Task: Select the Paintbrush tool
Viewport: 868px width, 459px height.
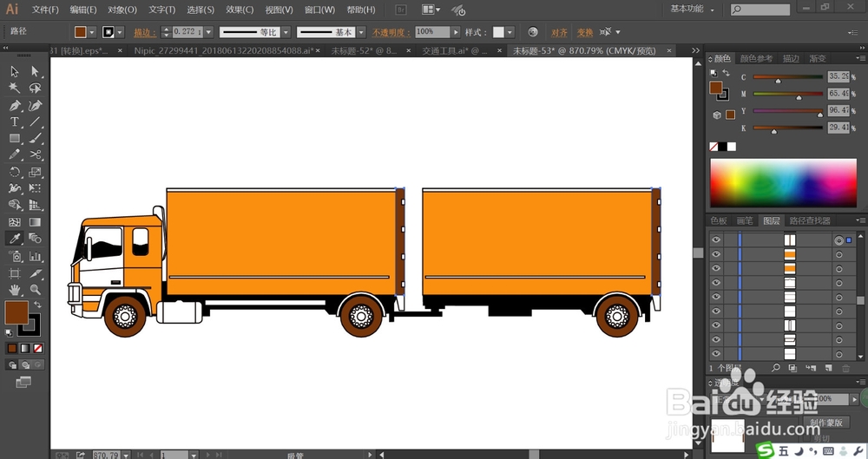Action: point(35,139)
